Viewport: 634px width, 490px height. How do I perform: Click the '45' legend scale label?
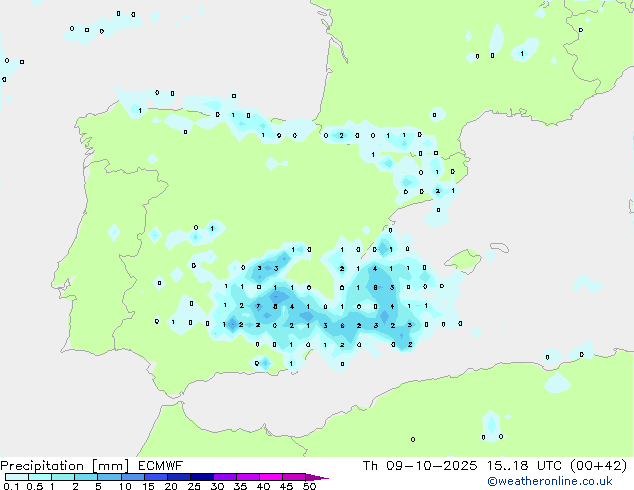coord(286,486)
